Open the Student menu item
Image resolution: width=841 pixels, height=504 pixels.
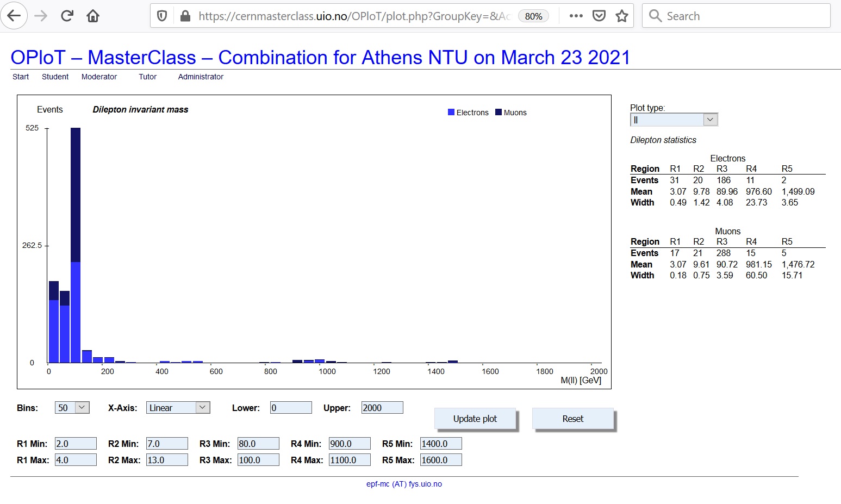[55, 77]
